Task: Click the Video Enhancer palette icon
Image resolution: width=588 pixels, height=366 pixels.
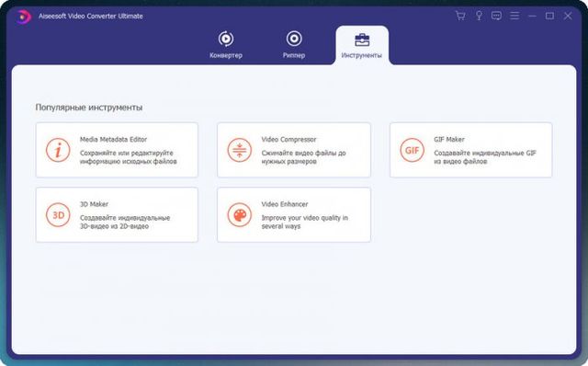Action: pyautogui.click(x=239, y=214)
